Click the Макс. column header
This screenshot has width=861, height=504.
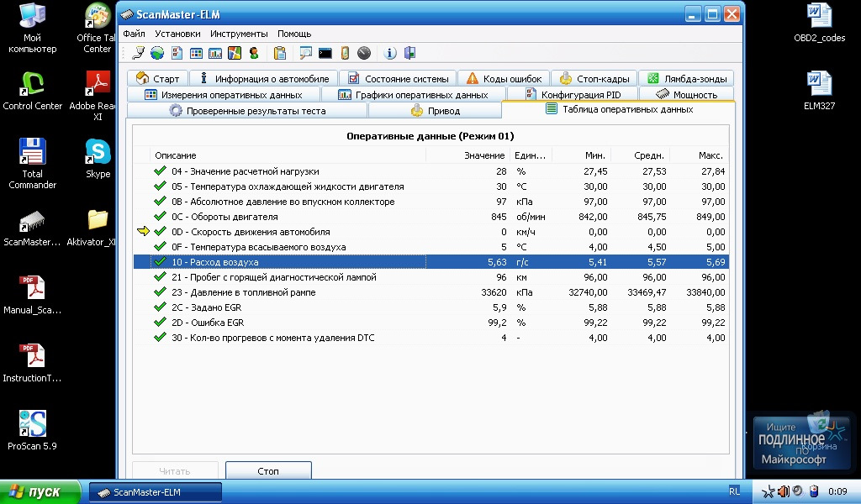pos(699,155)
